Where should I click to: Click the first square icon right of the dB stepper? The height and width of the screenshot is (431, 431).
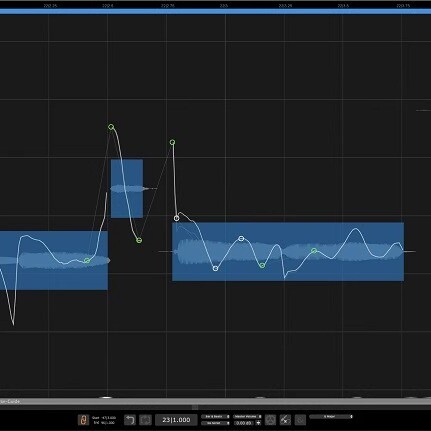(x=270, y=420)
